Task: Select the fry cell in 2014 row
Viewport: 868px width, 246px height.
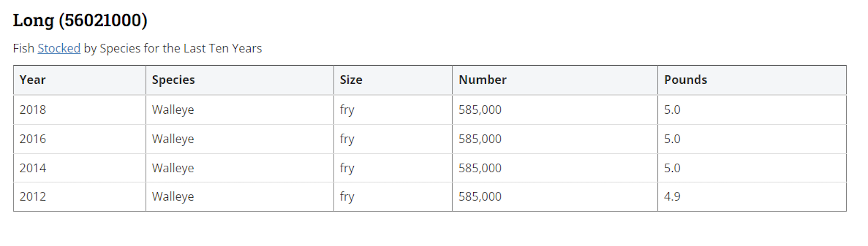Action: pyautogui.click(x=347, y=168)
